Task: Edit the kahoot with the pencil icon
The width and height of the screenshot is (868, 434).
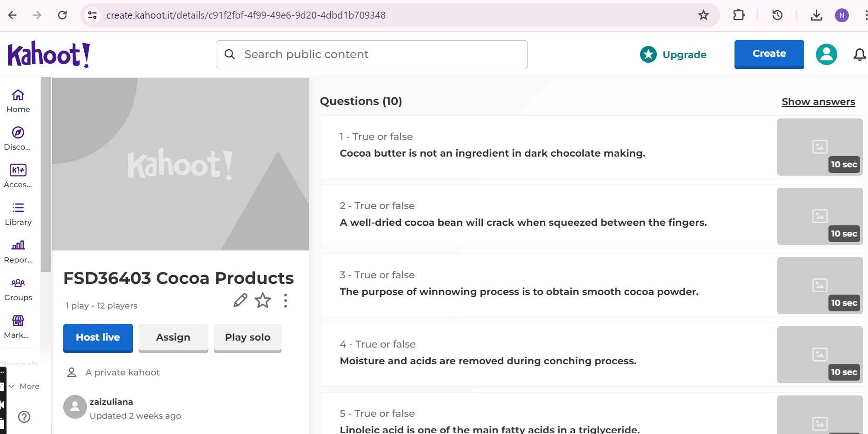Action: click(x=240, y=301)
